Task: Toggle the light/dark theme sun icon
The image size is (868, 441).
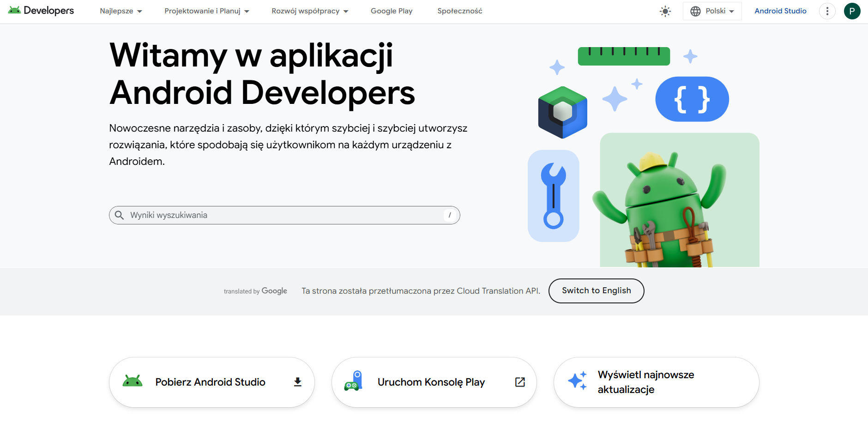Action: (x=665, y=11)
